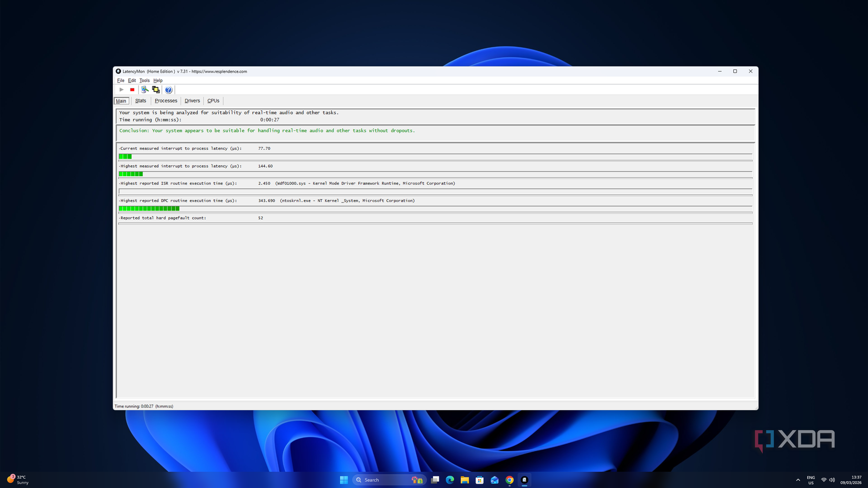
Task: Click the 'Time running (h:mm:ss)' label
Action: pyautogui.click(x=150, y=120)
